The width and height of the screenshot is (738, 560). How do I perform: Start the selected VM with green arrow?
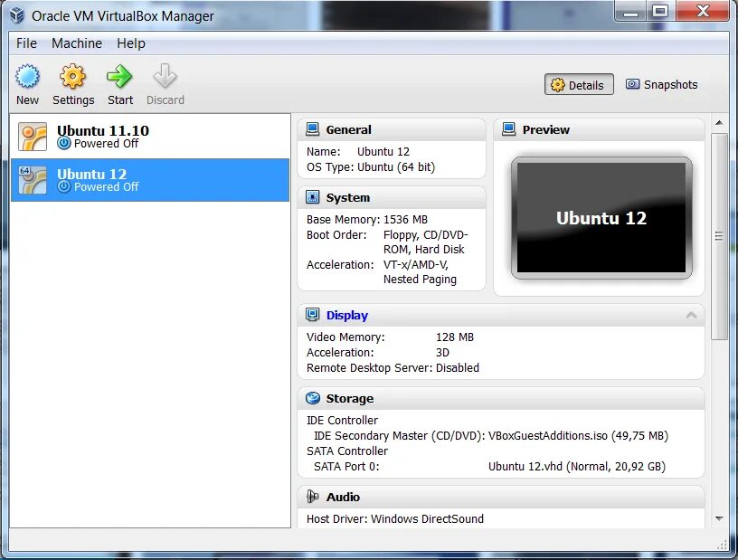click(119, 76)
